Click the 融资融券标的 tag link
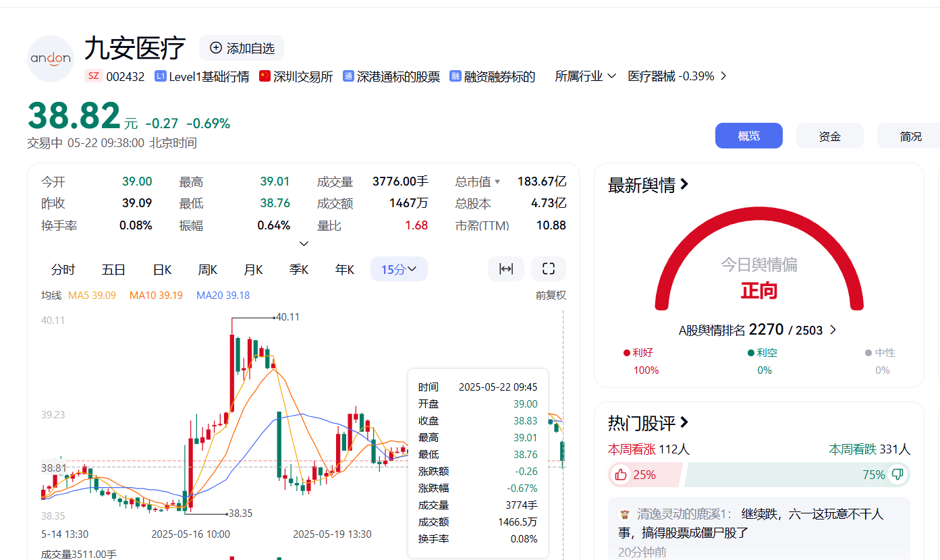 click(x=499, y=76)
